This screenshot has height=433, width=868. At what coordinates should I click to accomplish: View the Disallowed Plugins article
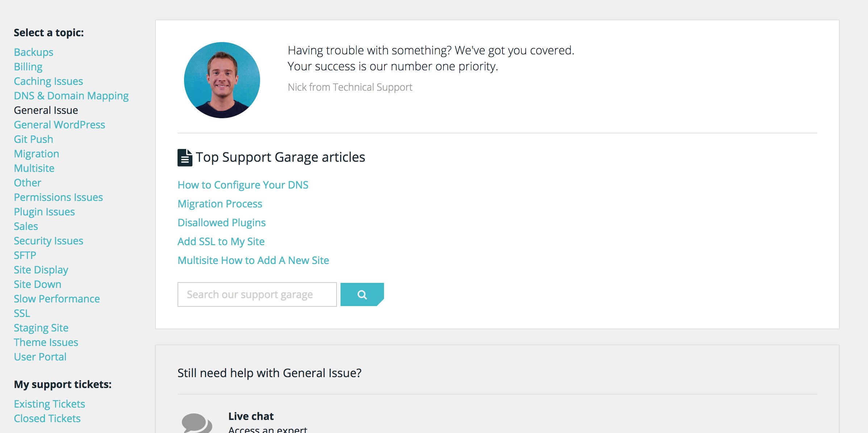221,223
